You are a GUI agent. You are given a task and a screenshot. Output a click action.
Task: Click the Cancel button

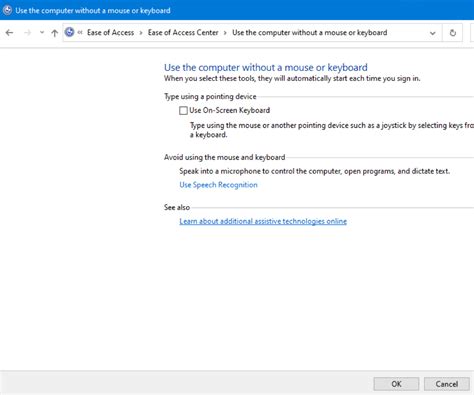coord(447,384)
